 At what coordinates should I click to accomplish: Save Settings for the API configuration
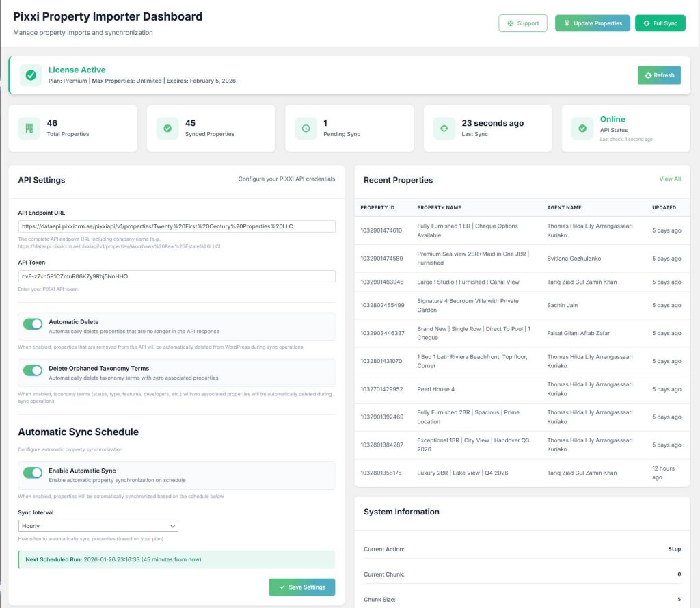point(301,587)
